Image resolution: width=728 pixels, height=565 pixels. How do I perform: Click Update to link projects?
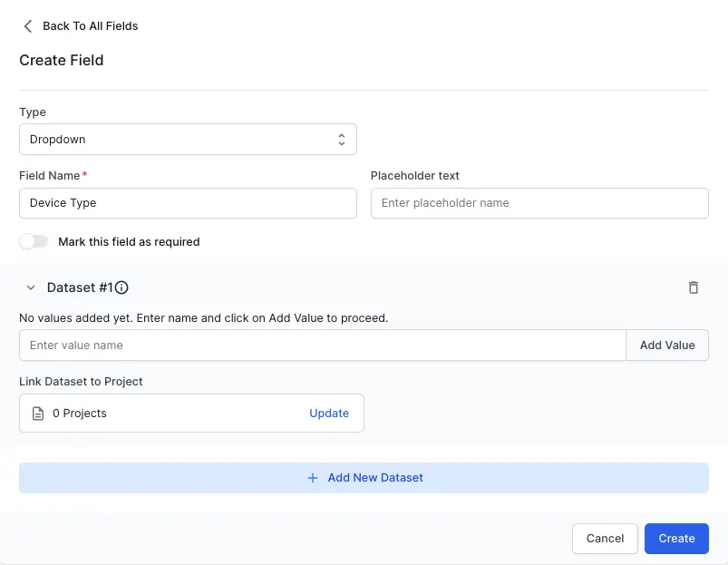329,414
